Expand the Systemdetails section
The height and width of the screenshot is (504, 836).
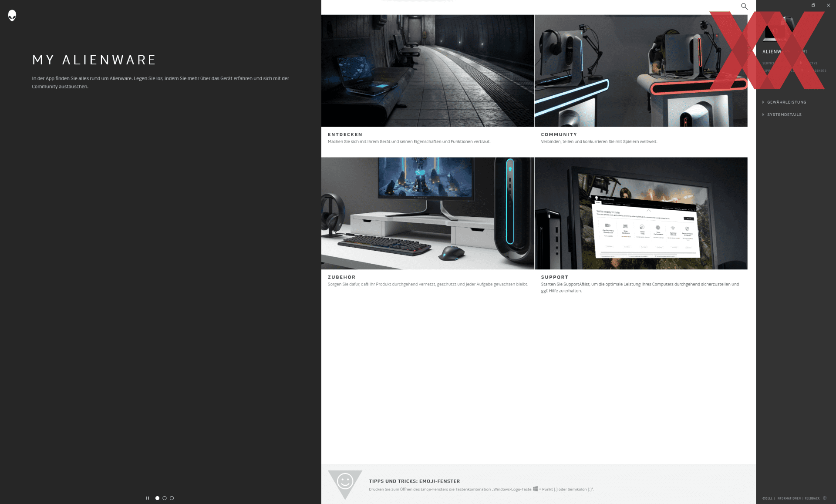782,114
